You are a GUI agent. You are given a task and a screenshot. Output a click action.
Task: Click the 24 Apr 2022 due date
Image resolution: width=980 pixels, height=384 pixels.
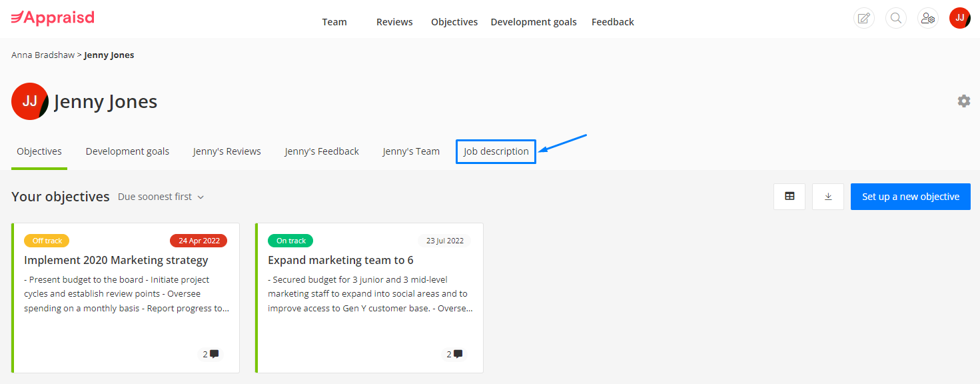tap(199, 241)
